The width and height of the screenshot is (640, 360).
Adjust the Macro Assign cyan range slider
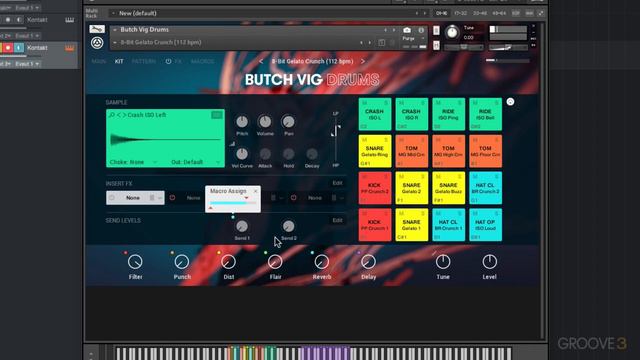233,203
